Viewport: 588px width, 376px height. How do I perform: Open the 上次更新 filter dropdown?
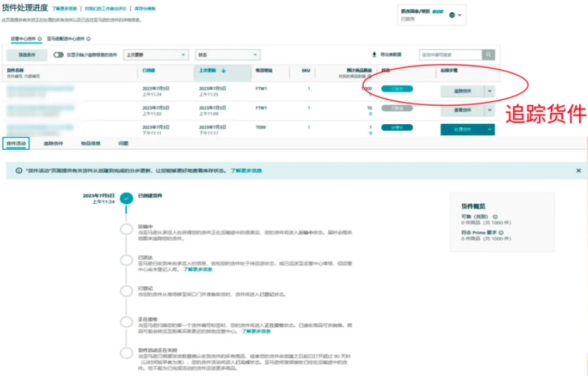156,54
